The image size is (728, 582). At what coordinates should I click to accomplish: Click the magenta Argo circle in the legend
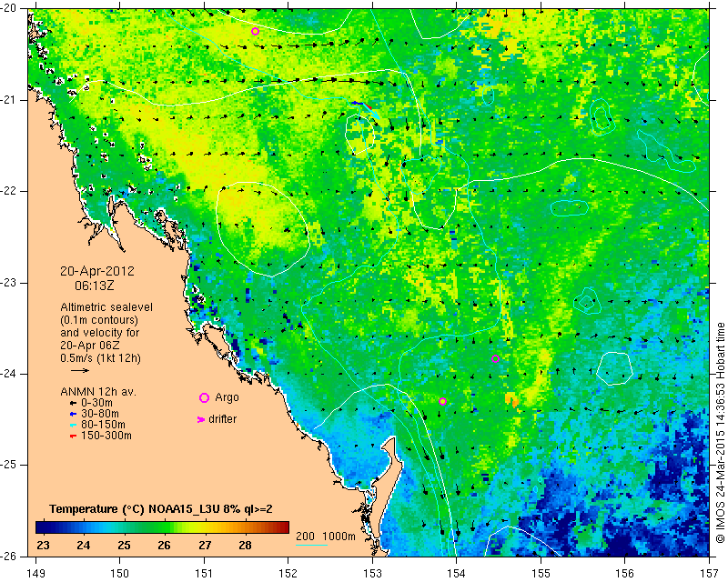204,397
